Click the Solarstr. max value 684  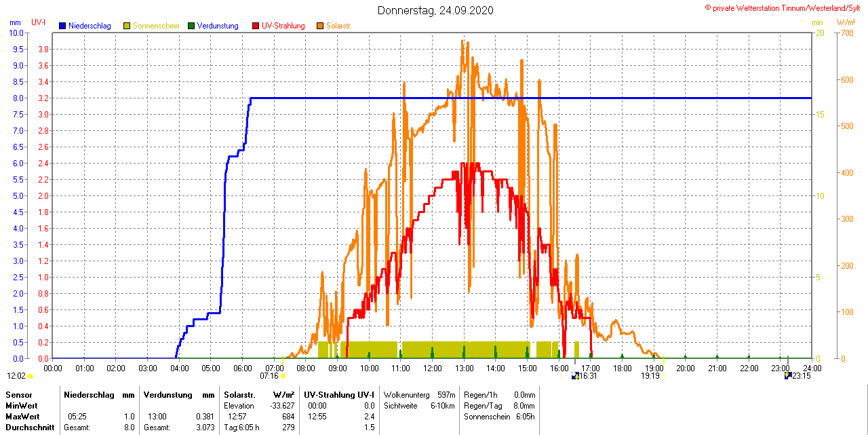[x=288, y=416]
